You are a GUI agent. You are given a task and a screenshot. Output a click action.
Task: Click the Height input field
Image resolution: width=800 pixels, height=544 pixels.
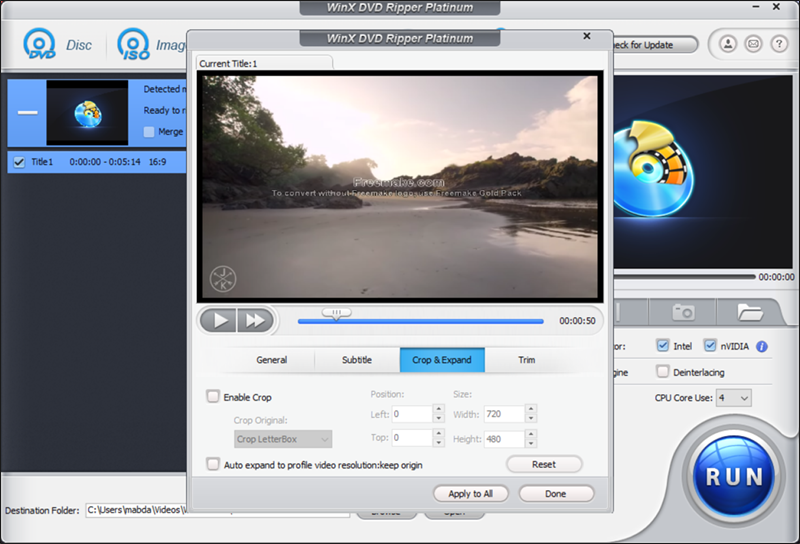(505, 438)
